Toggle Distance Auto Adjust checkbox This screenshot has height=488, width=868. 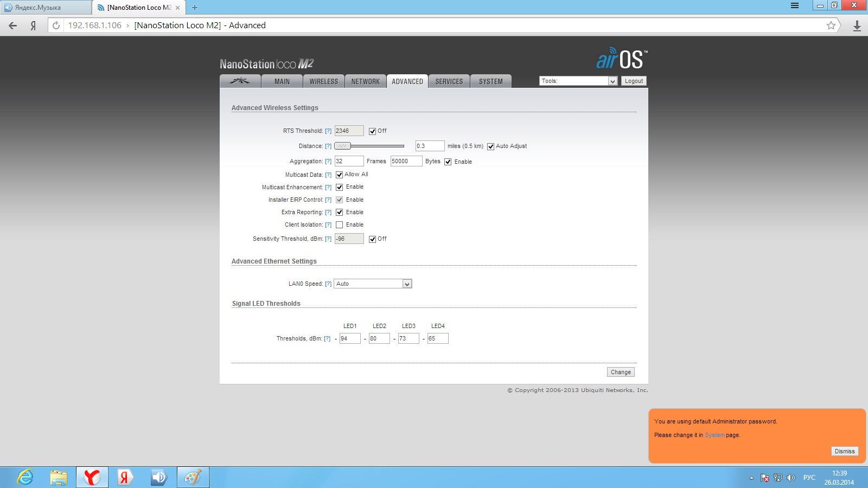(490, 146)
